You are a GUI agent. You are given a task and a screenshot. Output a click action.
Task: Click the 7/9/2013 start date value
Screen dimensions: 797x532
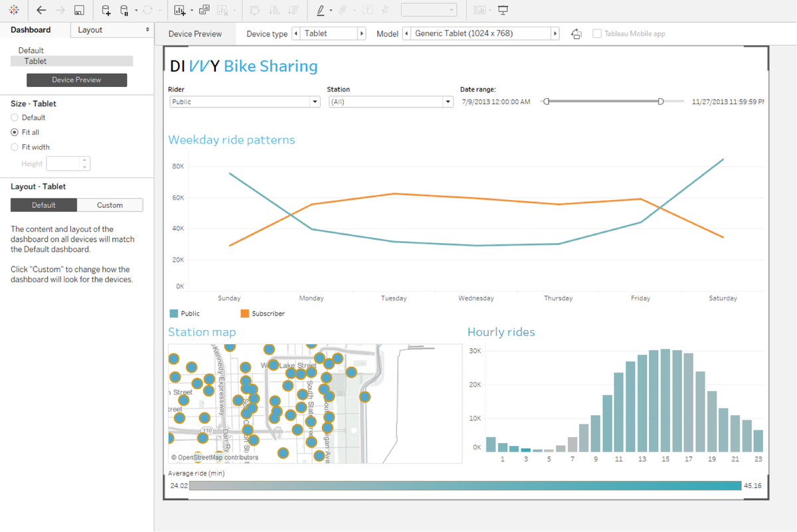495,102
